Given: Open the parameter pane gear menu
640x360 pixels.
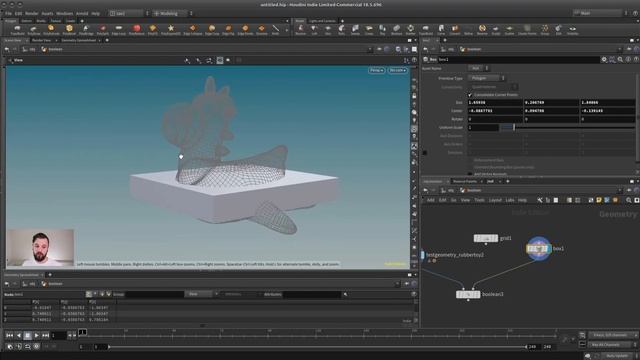Looking at the screenshot, I should 604,60.
